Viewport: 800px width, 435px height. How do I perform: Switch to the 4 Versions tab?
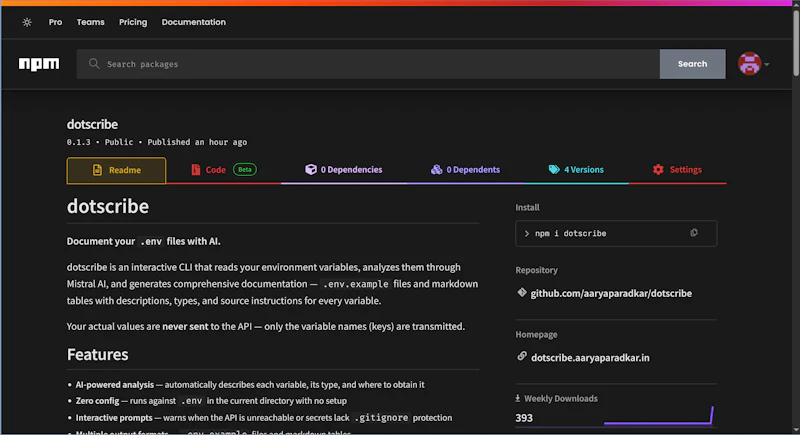pos(576,170)
